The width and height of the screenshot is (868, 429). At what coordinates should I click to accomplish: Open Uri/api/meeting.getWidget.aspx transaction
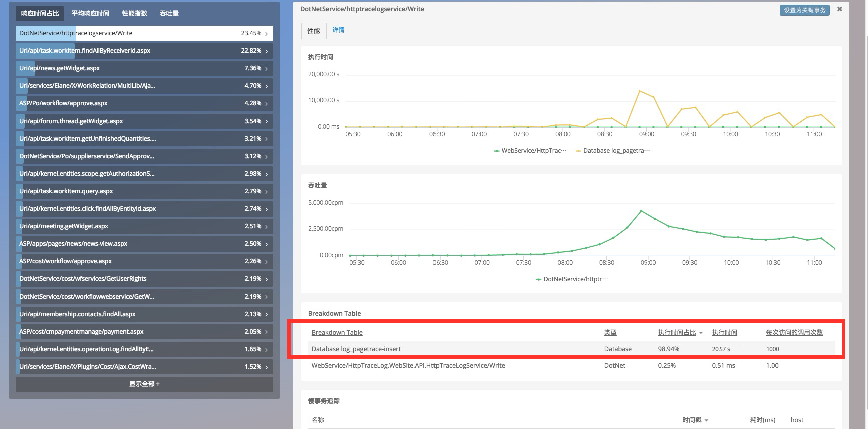pyautogui.click(x=144, y=226)
